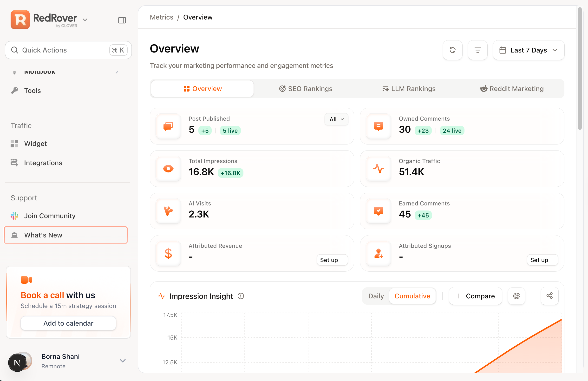Click the refresh data icon button
This screenshot has width=588, height=381.
coord(452,50)
